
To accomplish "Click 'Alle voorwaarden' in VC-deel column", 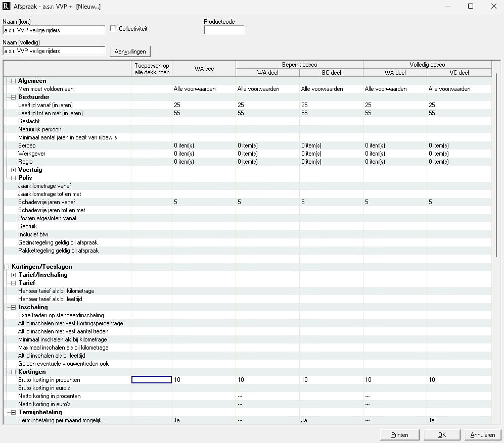I will pyautogui.click(x=449, y=89).
